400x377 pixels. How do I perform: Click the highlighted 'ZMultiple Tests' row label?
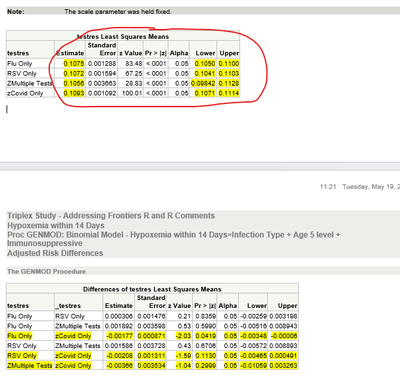(30, 365)
